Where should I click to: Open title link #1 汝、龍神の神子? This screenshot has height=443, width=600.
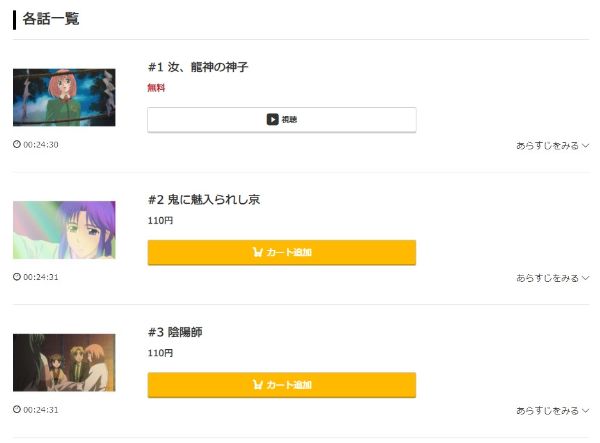(x=198, y=67)
